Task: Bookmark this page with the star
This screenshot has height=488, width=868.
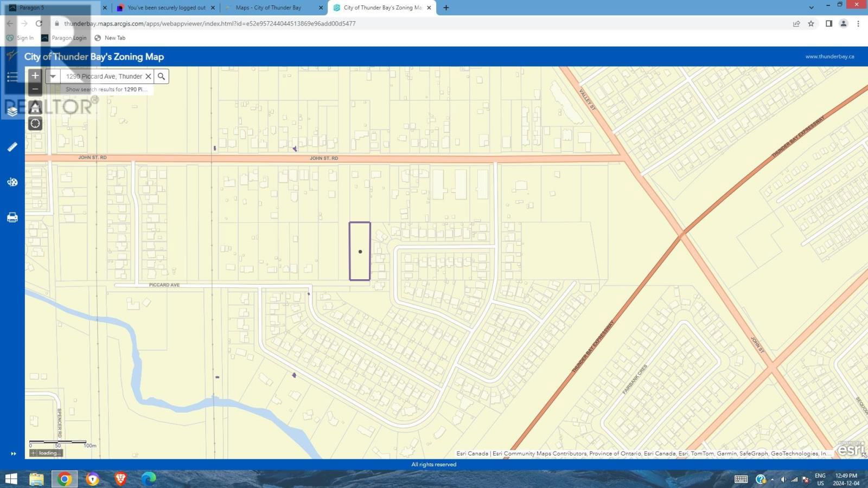Action: 811,23
